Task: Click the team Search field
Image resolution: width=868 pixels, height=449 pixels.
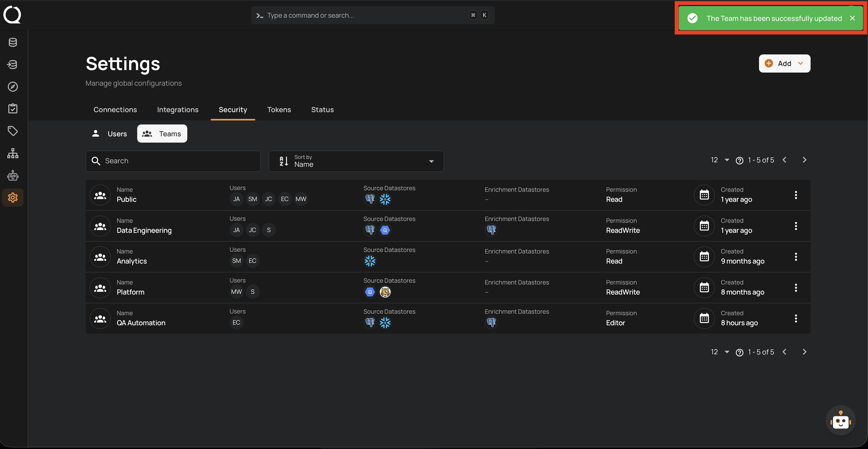Action: pyautogui.click(x=173, y=161)
